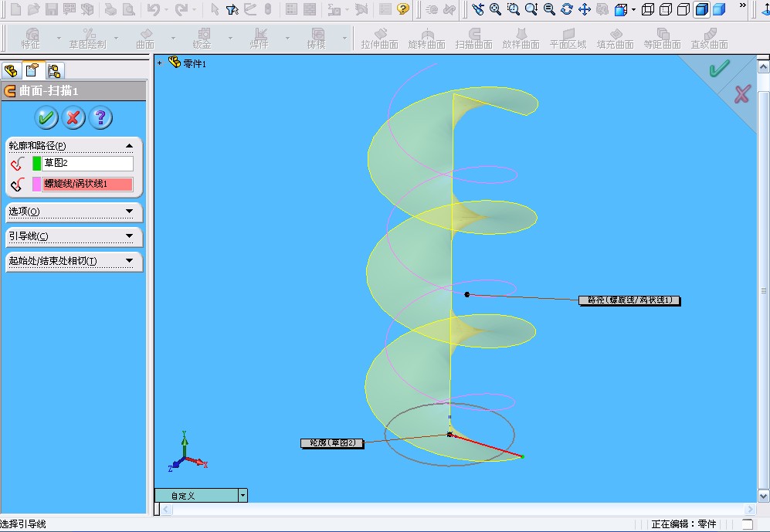Open the 自定义 view dropdown
Image resolution: width=770 pixels, height=532 pixels.
pyautogui.click(x=243, y=495)
